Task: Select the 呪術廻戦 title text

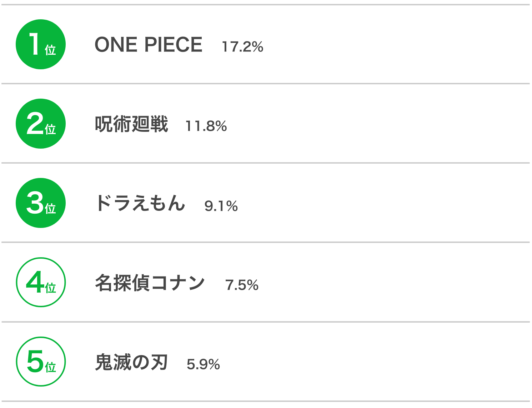Action: [131, 124]
